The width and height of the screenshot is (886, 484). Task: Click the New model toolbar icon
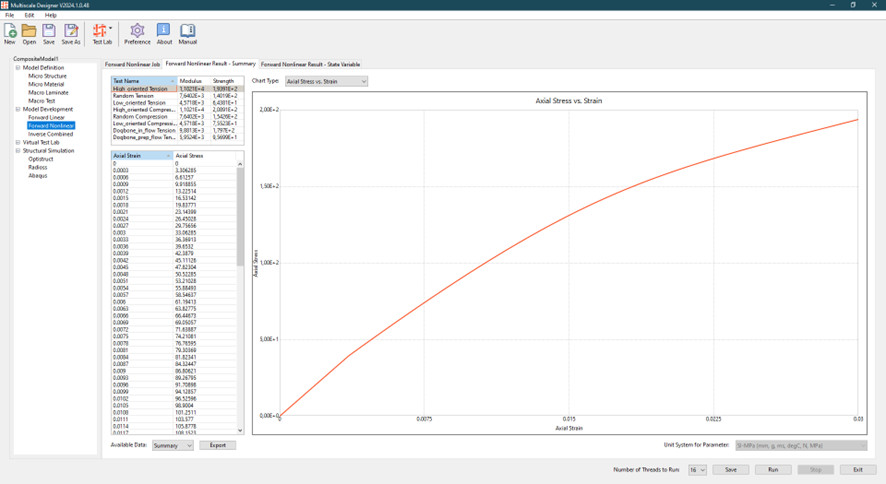[x=10, y=34]
